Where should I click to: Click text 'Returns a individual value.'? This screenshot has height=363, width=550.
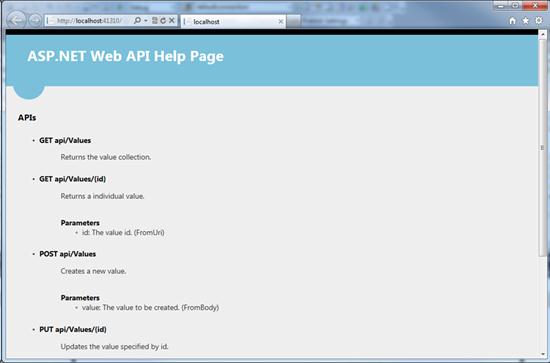102,196
